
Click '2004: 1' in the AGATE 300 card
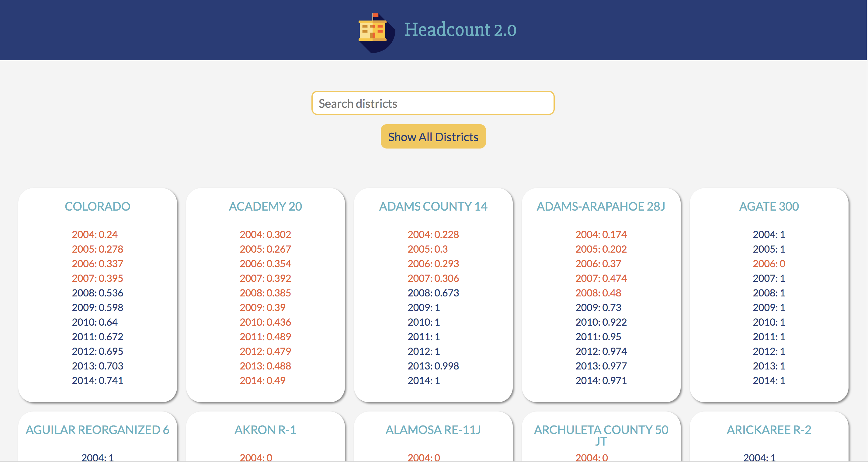tap(769, 234)
